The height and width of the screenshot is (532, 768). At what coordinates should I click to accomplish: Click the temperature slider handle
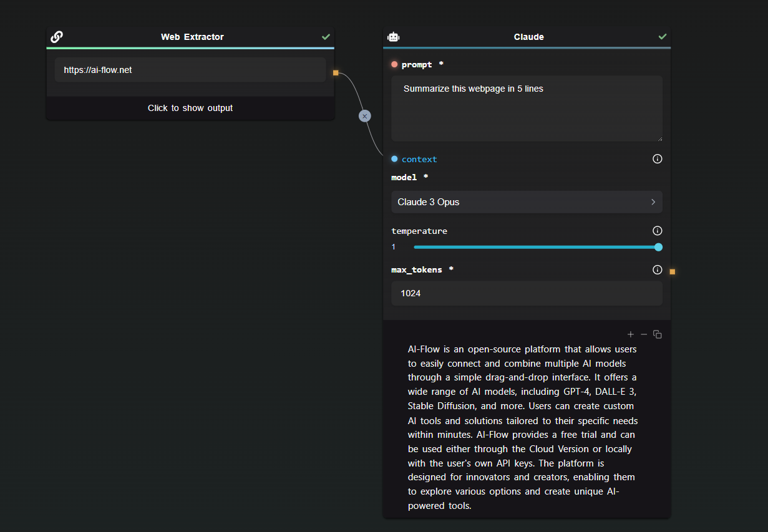[658, 247]
